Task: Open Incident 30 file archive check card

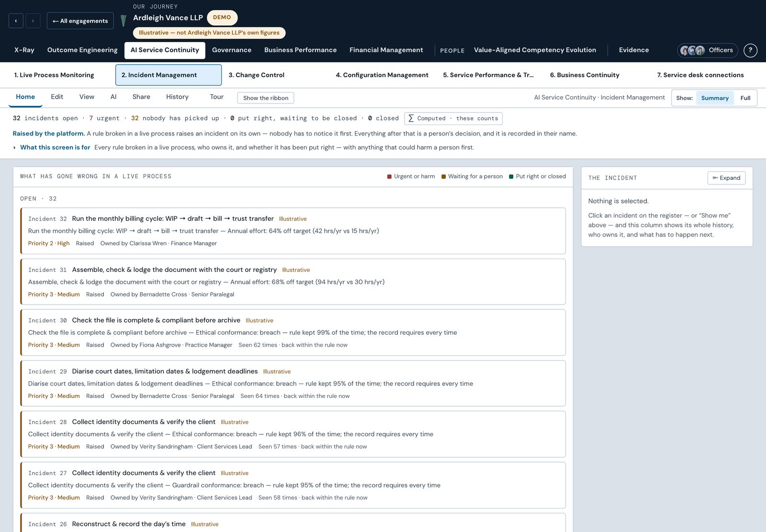Action: (x=293, y=333)
